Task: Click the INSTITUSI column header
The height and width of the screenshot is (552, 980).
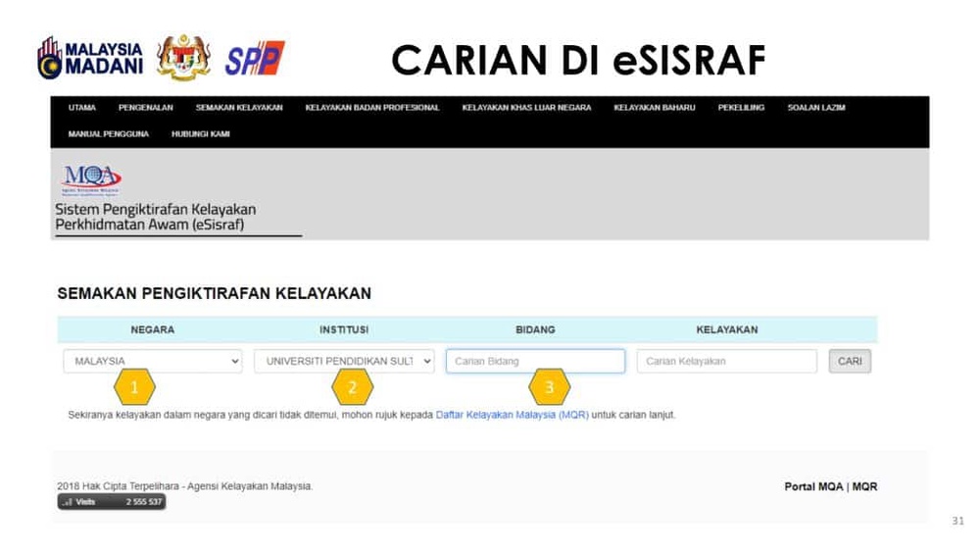Action: pyautogui.click(x=344, y=329)
